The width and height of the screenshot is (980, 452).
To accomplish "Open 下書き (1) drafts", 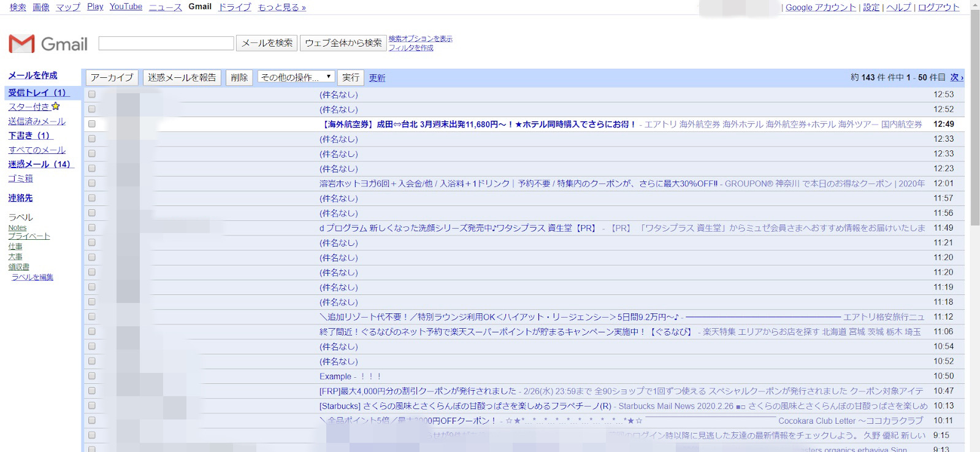I will 31,136.
